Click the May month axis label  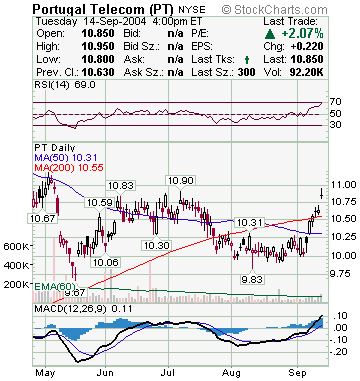pyautogui.click(x=45, y=372)
